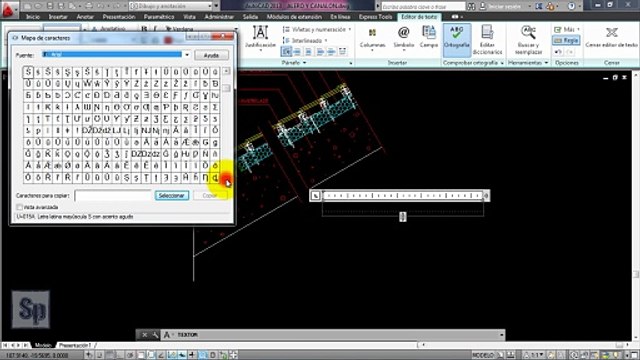This screenshot has width=640, height=360.
Task: Switch to the Paramétrico tab
Action: [159, 17]
